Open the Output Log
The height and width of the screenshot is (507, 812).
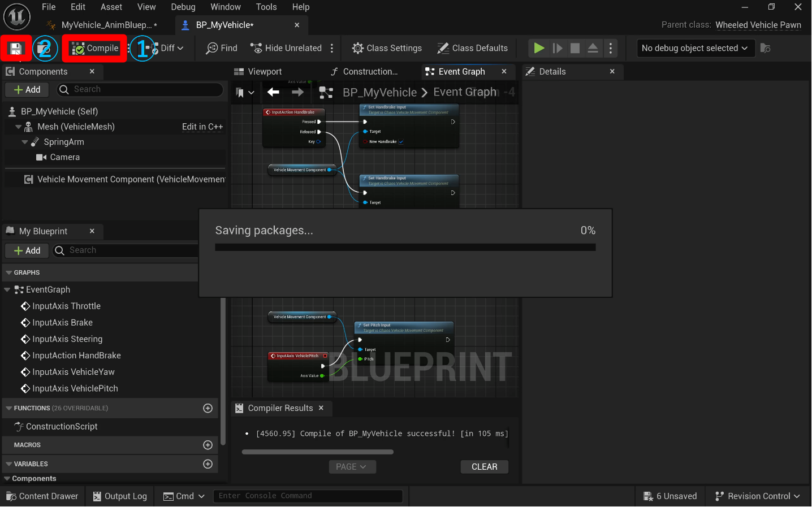[x=120, y=496]
